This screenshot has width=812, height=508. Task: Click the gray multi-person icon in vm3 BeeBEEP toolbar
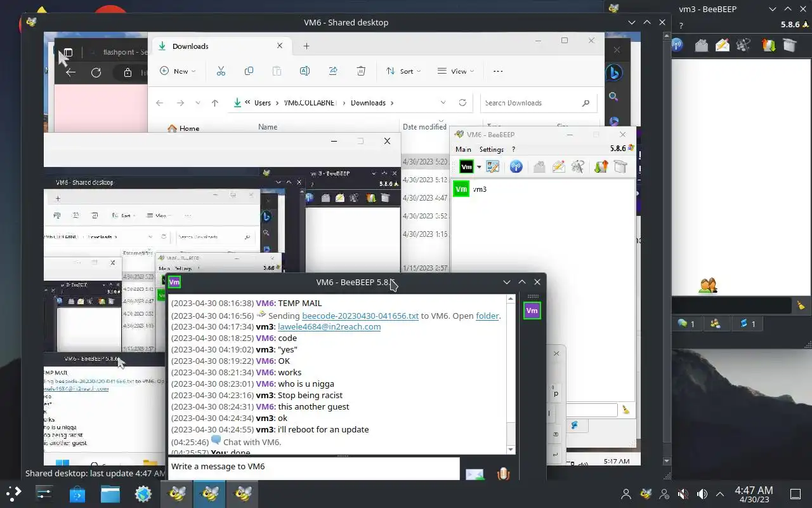(x=744, y=45)
